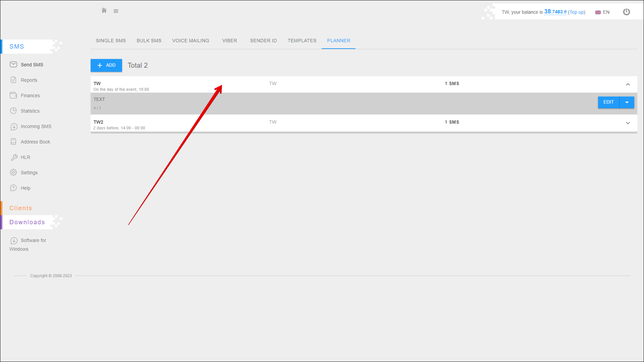Expand the TW2 planner row chevron
The height and width of the screenshot is (362, 644).
pyautogui.click(x=628, y=123)
